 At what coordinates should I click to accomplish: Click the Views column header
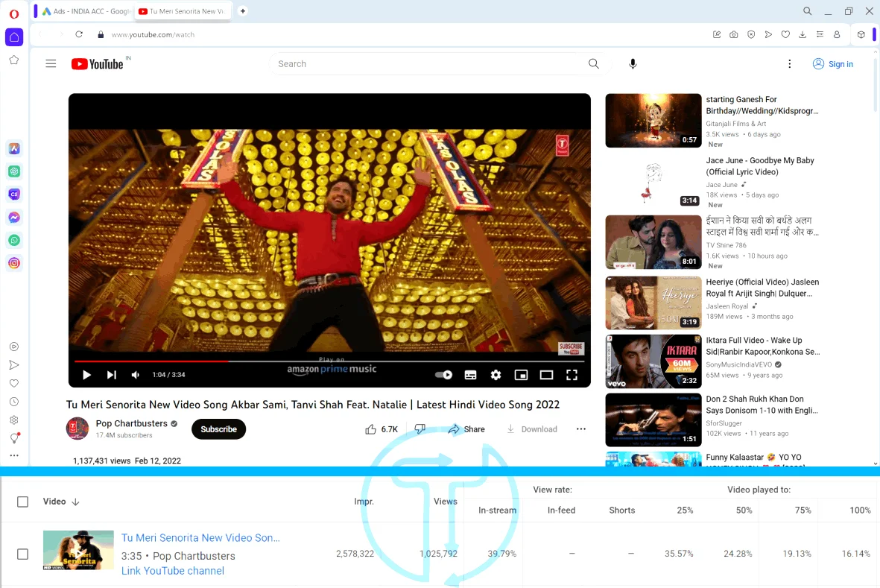(x=445, y=502)
